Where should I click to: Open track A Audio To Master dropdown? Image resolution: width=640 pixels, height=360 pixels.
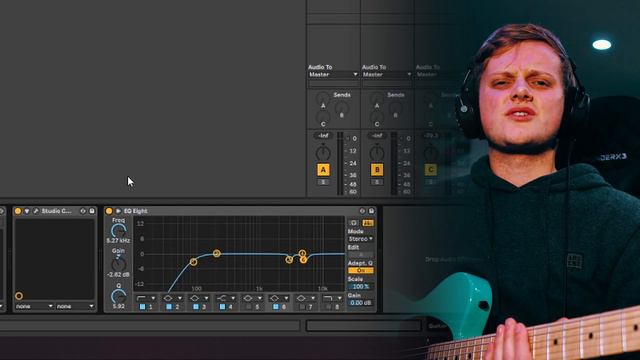(333, 75)
